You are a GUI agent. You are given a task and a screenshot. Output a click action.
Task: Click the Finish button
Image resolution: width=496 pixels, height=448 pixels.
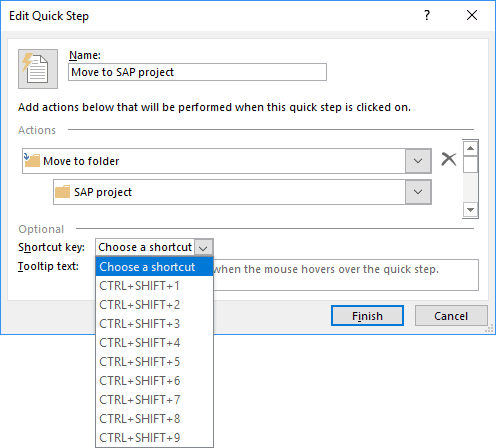367,316
